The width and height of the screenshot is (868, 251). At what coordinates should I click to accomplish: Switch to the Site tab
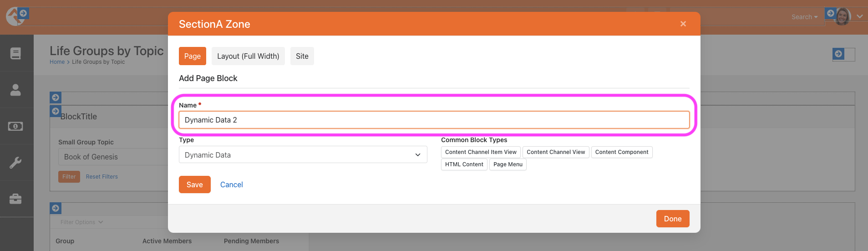302,56
